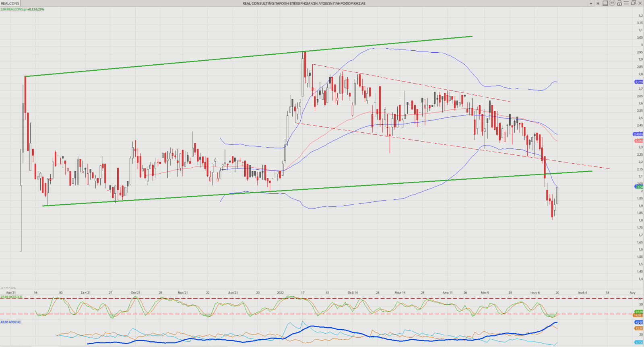
Task: Click the blue 2,755 Bollinger price tag
Action: (639, 82)
